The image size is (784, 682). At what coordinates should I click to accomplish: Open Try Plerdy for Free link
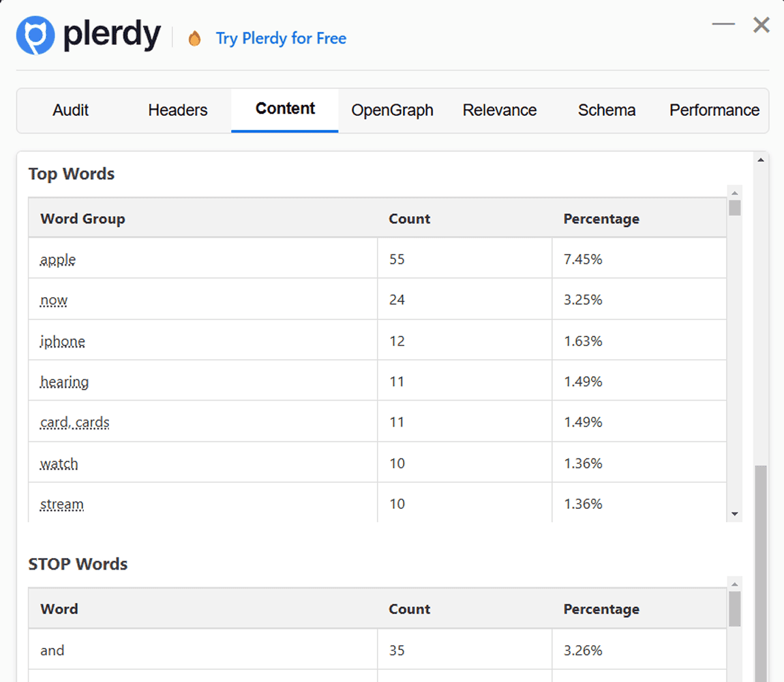pyautogui.click(x=281, y=38)
